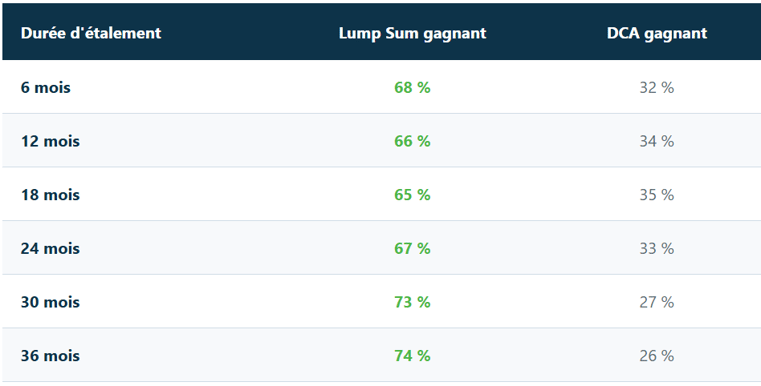Click the green 68 % Lump Sum value
This screenshot has width=761, height=386.
[412, 88]
